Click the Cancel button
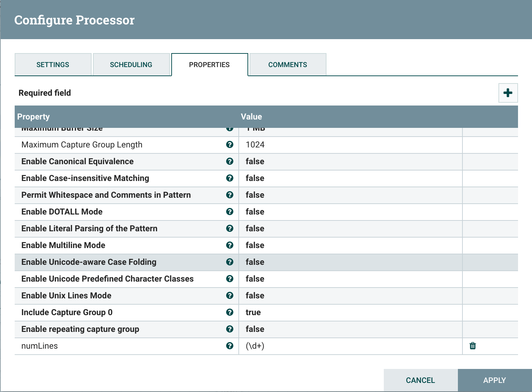Screen dimensions: 532x392 (x=420, y=380)
